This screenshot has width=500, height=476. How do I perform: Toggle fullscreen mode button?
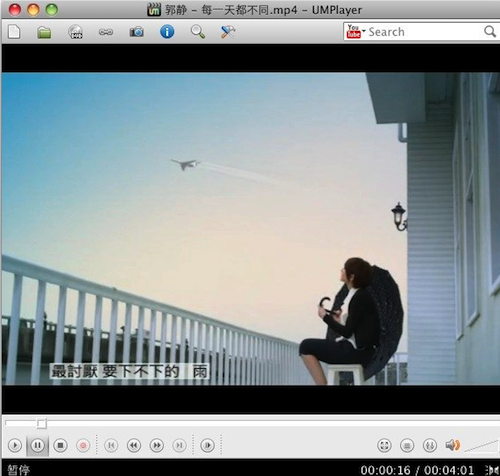(384, 445)
